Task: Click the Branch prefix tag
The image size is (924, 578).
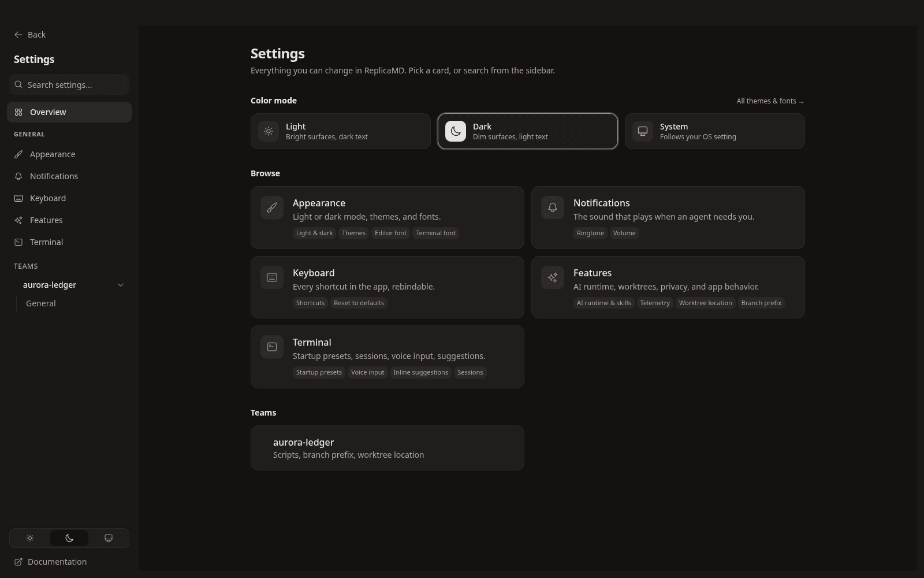Action: point(761,303)
